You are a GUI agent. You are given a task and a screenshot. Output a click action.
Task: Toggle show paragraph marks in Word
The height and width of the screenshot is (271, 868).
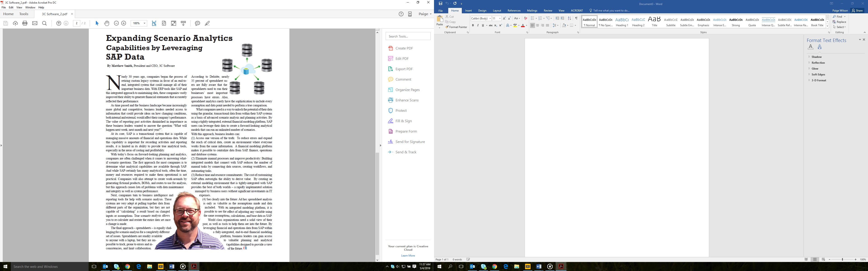pos(576,18)
